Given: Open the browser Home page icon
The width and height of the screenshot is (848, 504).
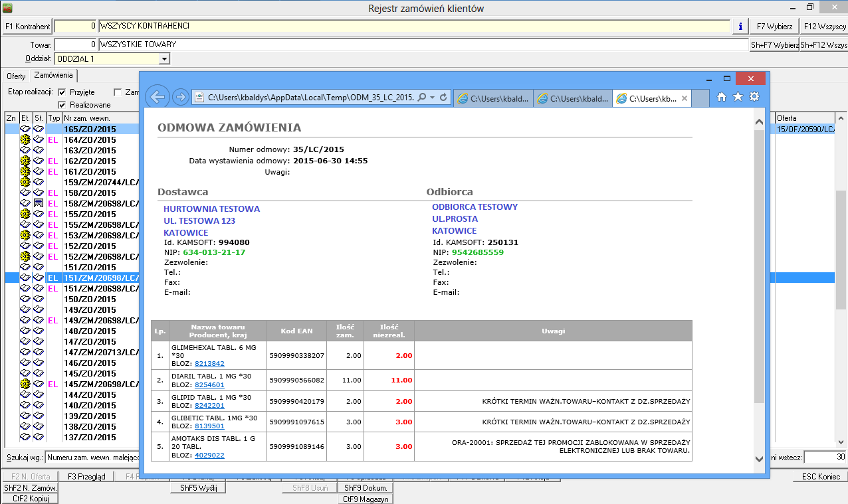Looking at the screenshot, I should (722, 97).
